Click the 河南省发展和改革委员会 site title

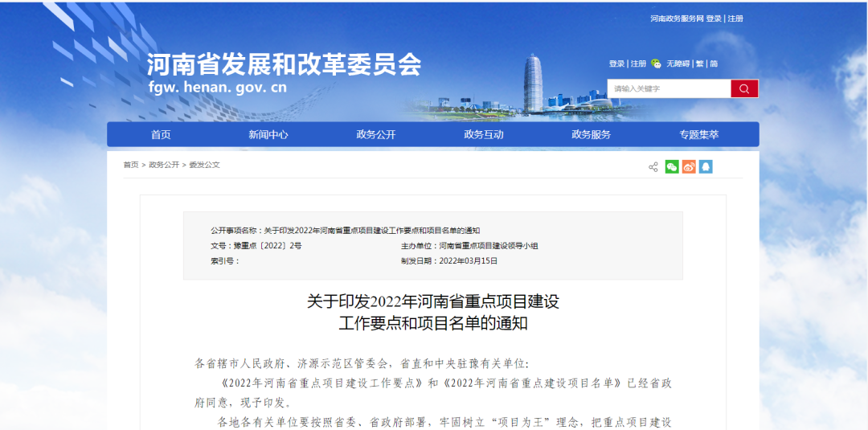[284, 65]
